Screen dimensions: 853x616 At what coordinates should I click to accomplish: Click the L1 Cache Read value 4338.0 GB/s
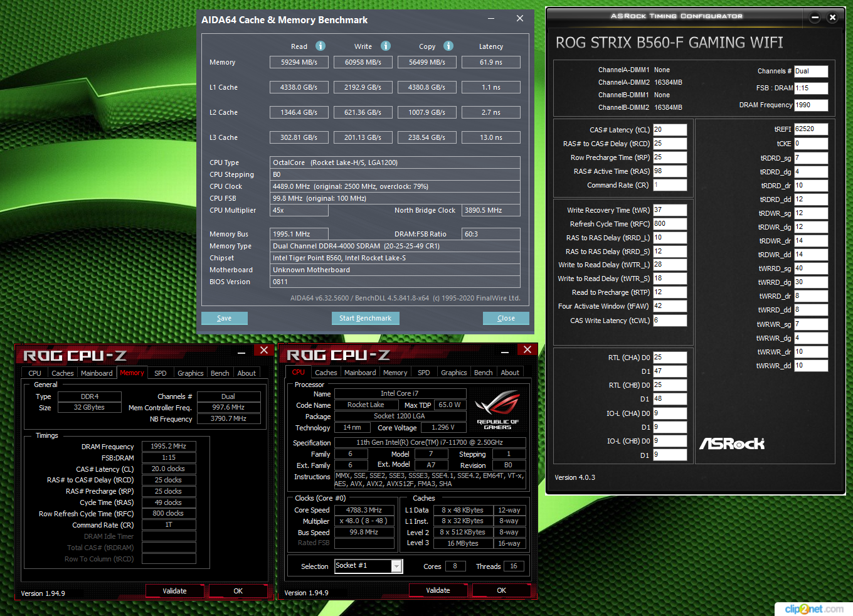(299, 87)
